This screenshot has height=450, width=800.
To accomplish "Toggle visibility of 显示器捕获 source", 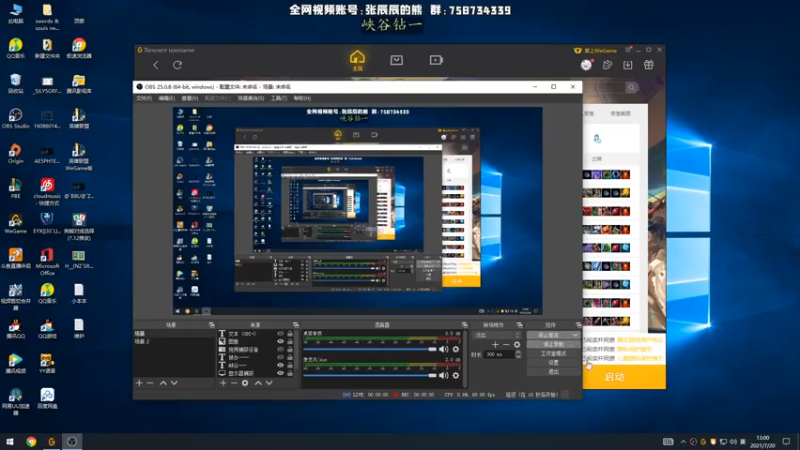I will tap(280, 373).
